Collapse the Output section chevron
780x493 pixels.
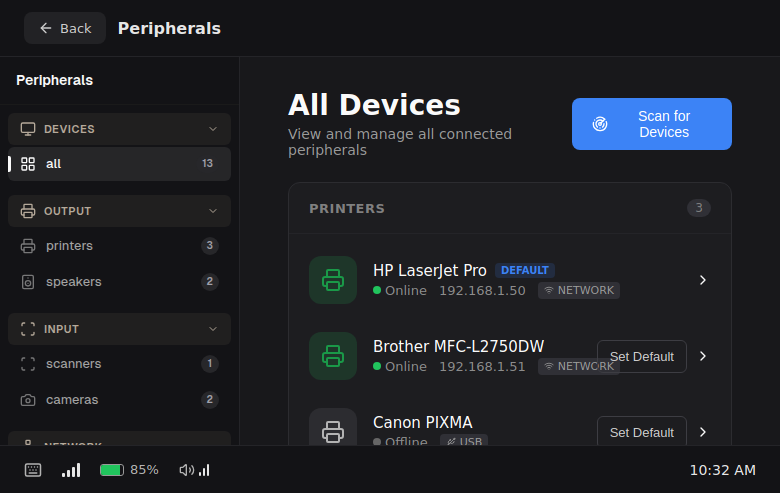(212, 211)
